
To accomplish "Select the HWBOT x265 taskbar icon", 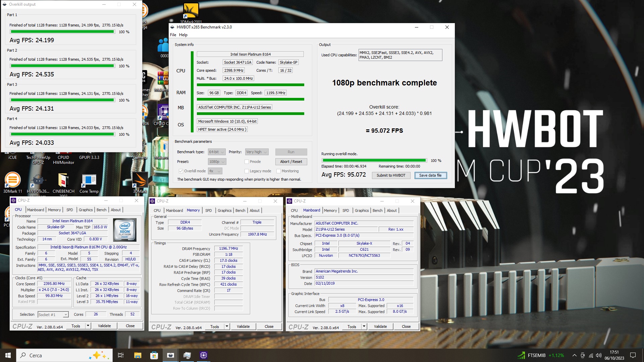I will [x=170, y=355].
